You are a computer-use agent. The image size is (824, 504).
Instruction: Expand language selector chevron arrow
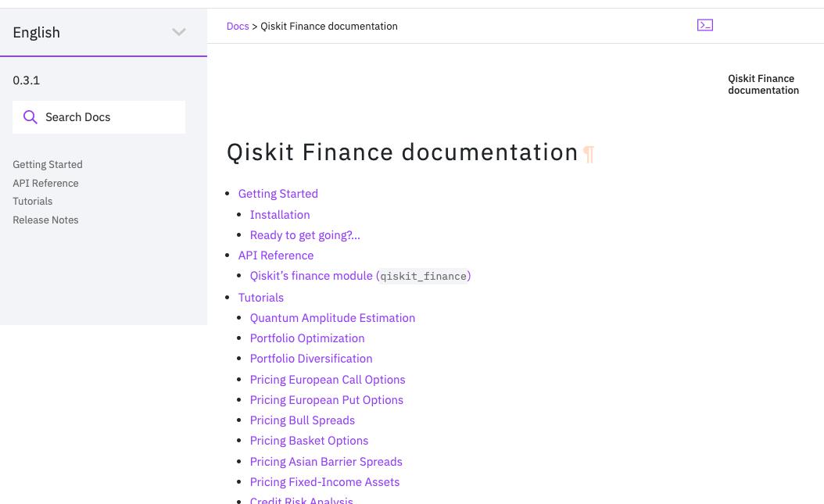[x=179, y=33]
